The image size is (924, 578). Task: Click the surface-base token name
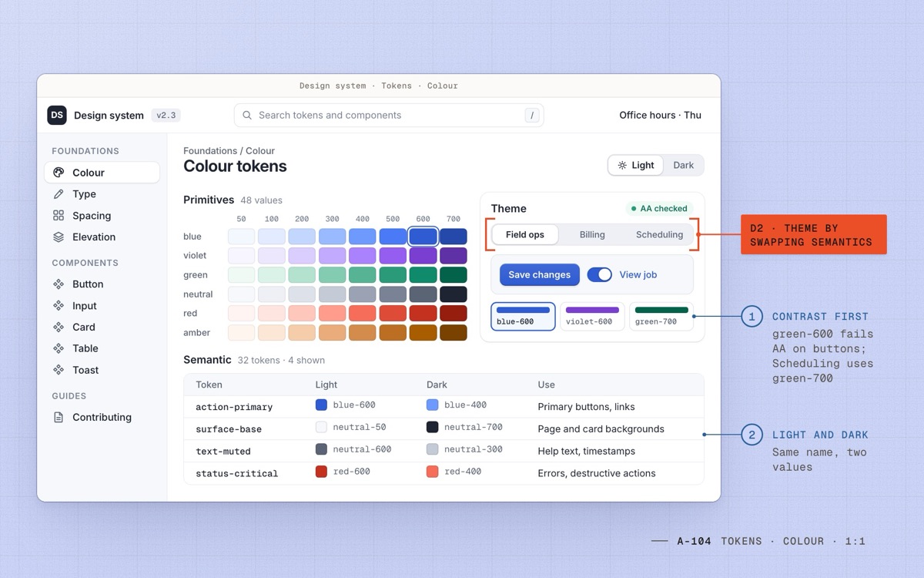(229, 429)
